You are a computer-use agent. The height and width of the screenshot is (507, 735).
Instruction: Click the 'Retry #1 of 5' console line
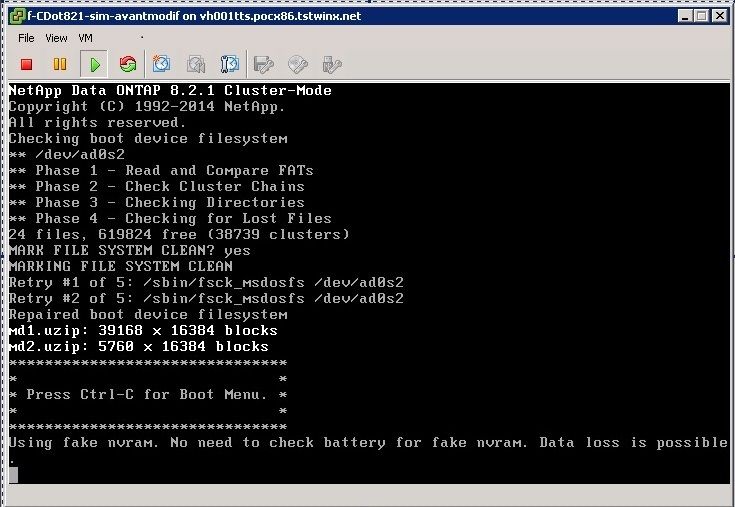(x=206, y=283)
